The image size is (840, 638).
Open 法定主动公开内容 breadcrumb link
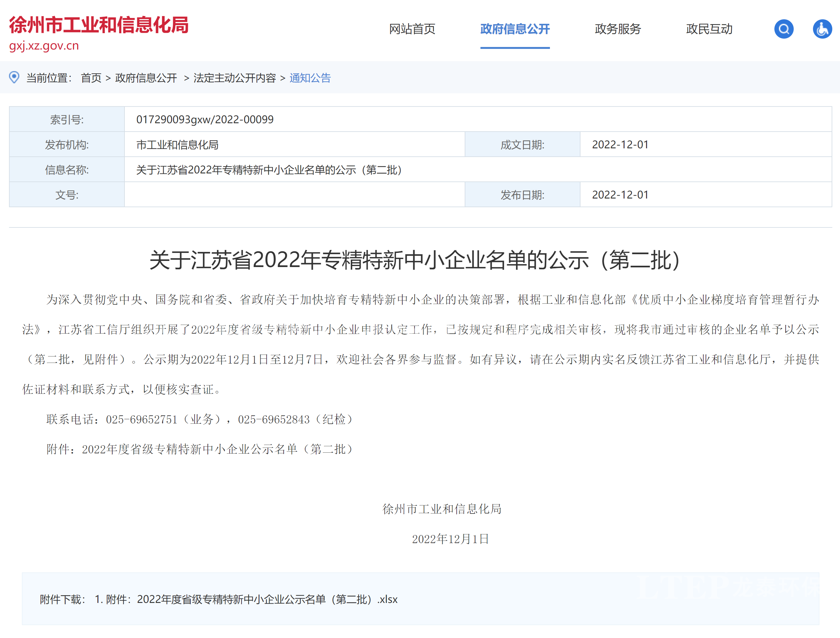[235, 78]
